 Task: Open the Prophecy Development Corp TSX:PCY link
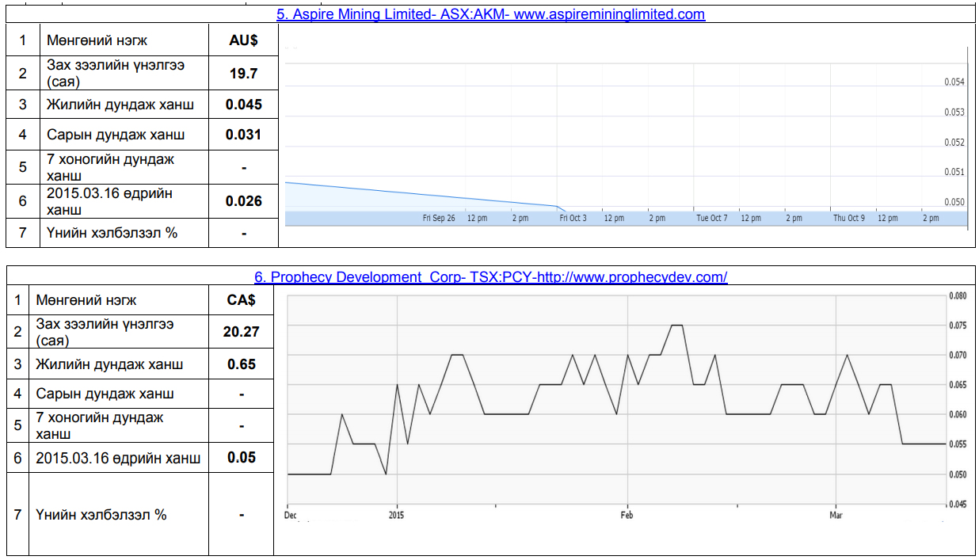[490, 276]
